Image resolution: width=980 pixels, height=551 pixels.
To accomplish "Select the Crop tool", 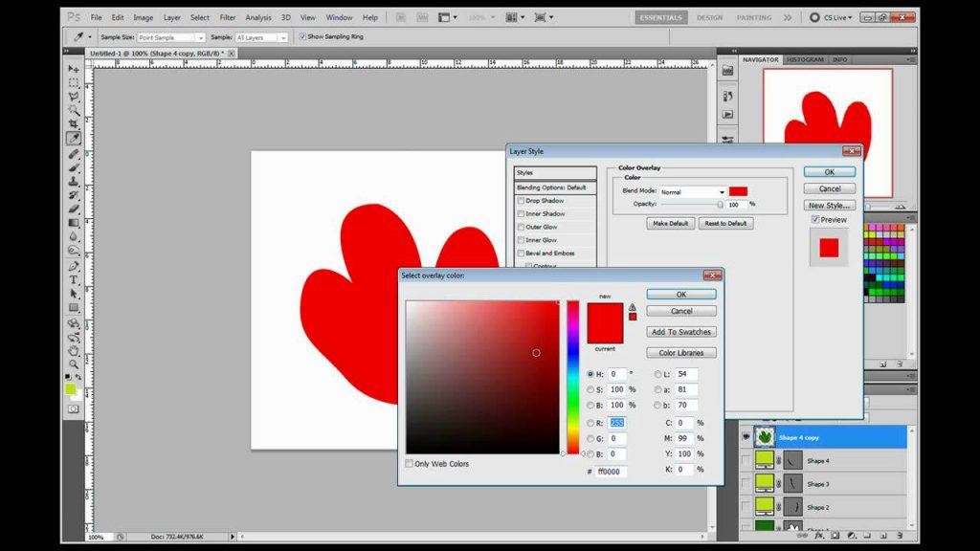I will (74, 123).
